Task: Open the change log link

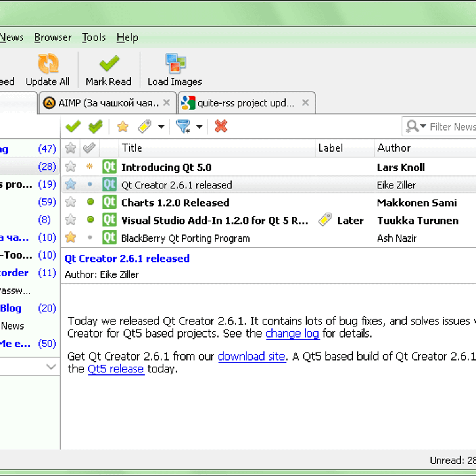Action: (292, 334)
